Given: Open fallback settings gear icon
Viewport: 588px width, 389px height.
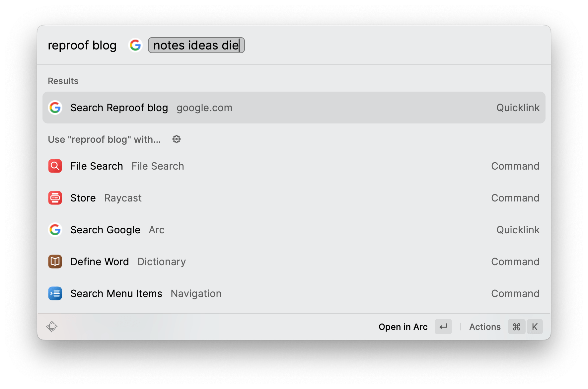Looking at the screenshot, I should point(177,139).
